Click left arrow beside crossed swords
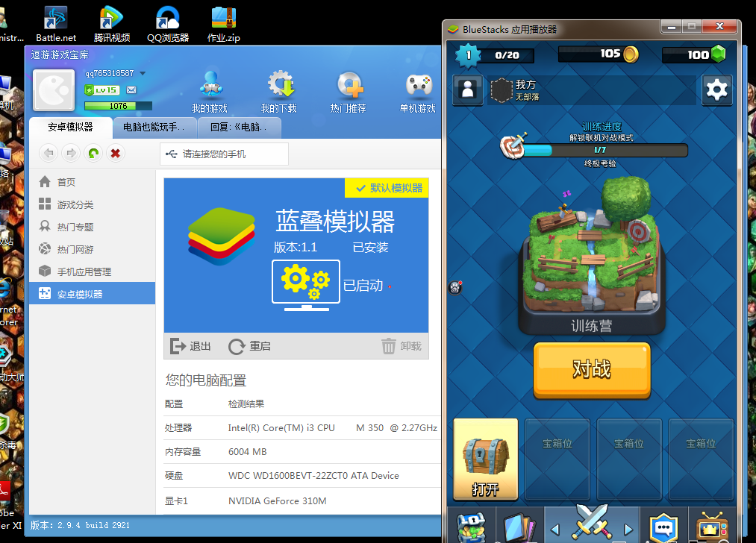The width and height of the screenshot is (756, 543). pos(555,530)
